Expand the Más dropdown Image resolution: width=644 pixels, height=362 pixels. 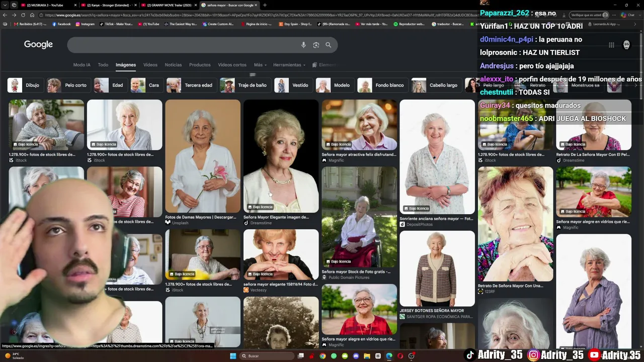click(x=260, y=65)
